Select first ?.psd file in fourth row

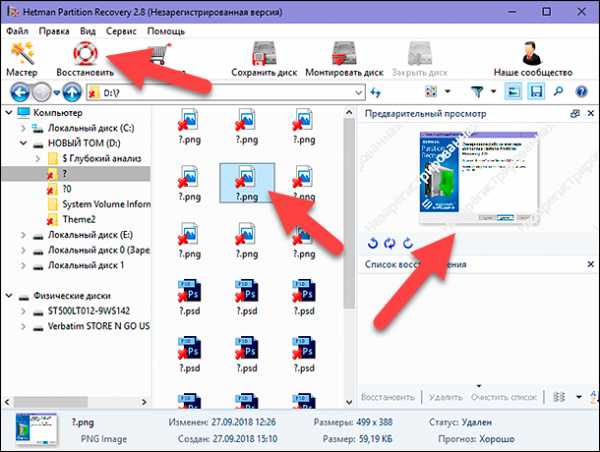tap(189, 297)
